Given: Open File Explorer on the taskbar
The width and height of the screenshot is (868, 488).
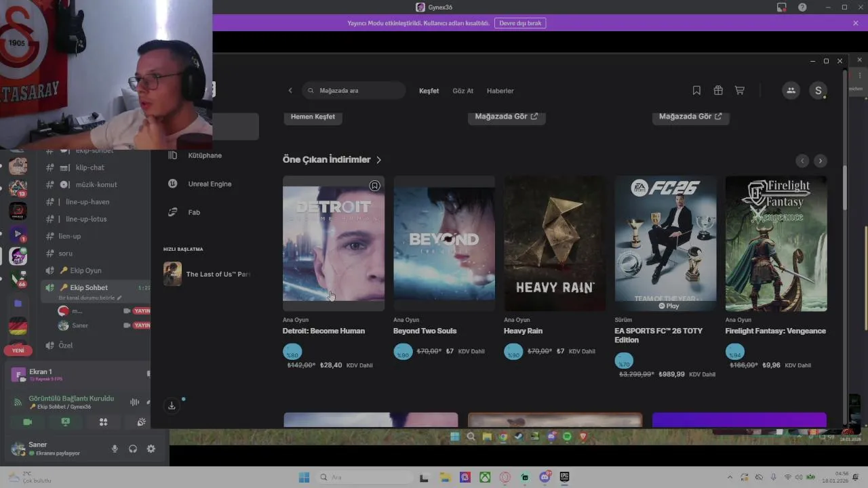Looking at the screenshot, I should pos(445,477).
